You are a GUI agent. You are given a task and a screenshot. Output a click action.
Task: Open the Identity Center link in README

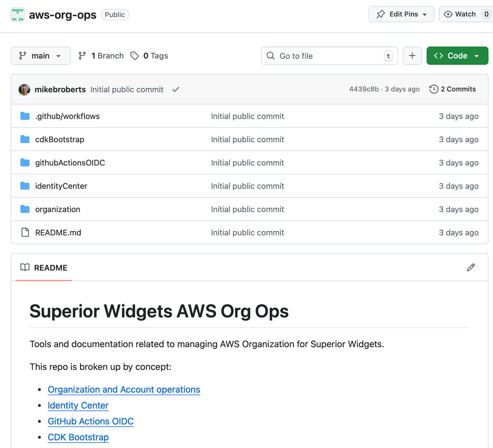coord(78,405)
